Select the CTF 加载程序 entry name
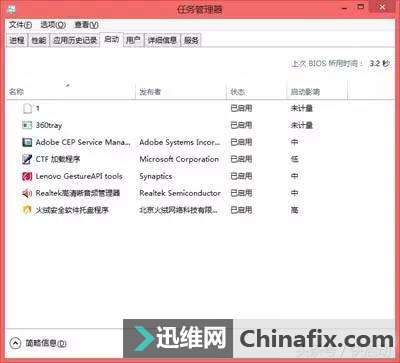 (58, 159)
